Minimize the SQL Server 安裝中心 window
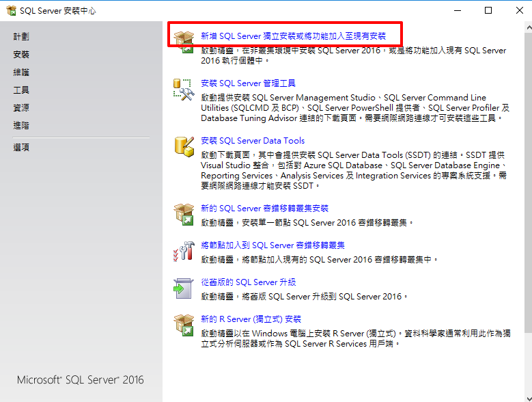 click(x=458, y=10)
